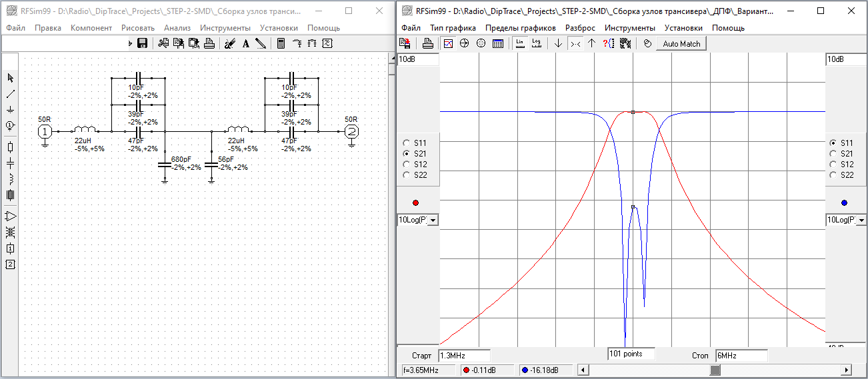
Task: Click the Print icon in graph window toolbar
Action: click(x=428, y=43)
